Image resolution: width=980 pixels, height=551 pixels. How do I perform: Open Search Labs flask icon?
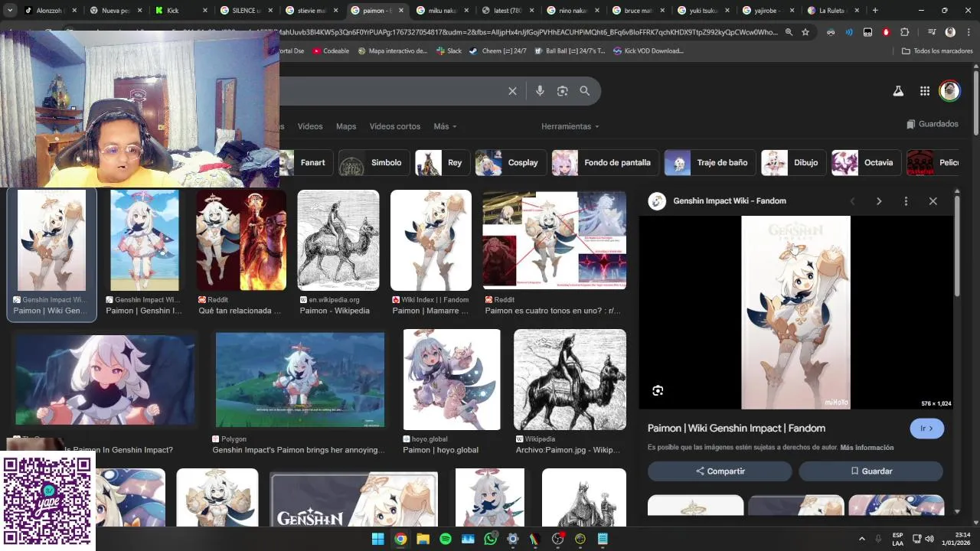(x=898, y=91)
